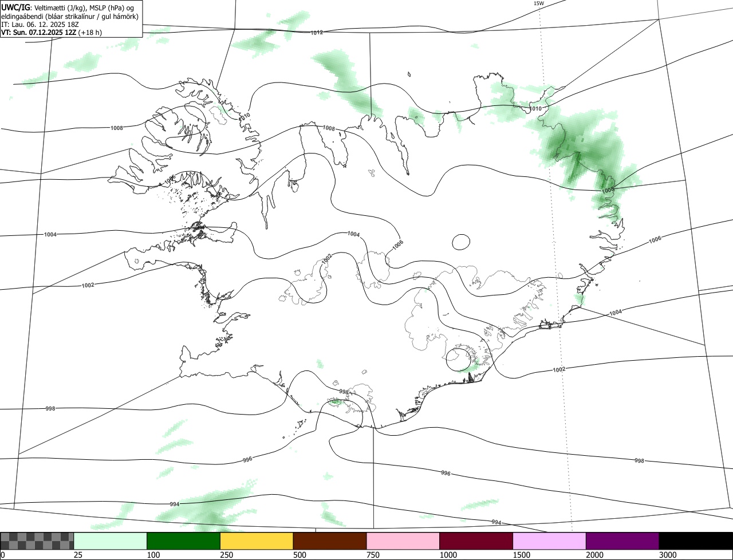Click the legend tick value 1500

point(522,555)
